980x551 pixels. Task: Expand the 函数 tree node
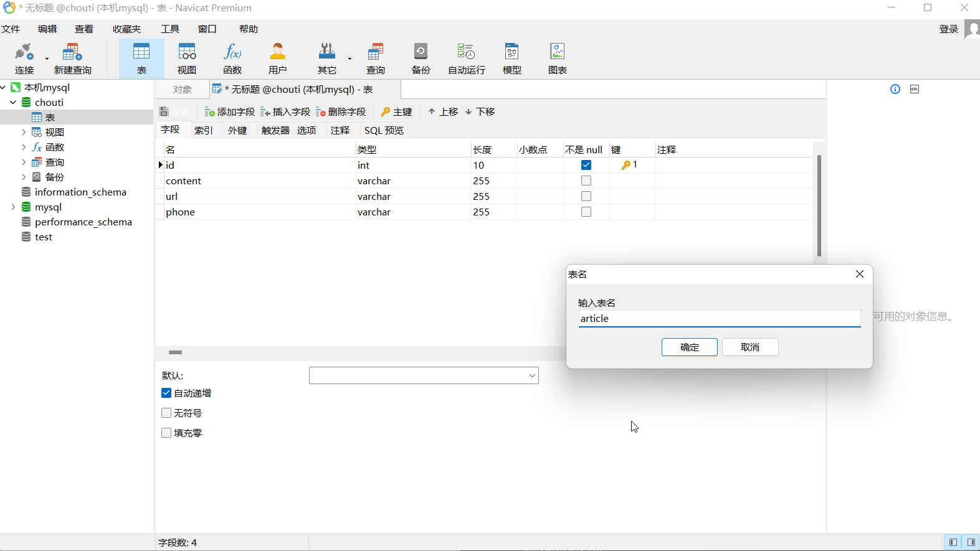(24, 147)
